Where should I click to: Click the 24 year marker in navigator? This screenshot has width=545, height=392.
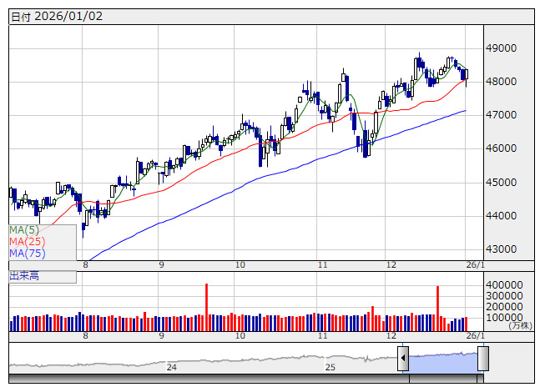click(x=171, y=367)
